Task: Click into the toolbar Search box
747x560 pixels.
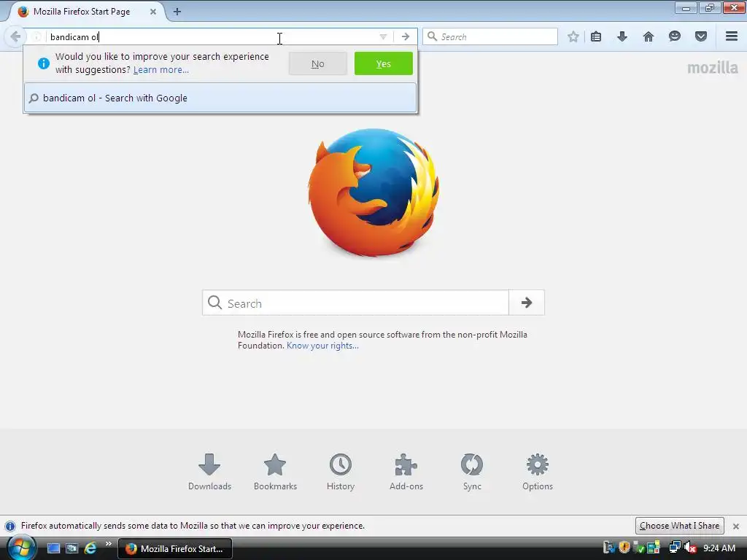Action: pyautogui.click(x=490, y=36)
